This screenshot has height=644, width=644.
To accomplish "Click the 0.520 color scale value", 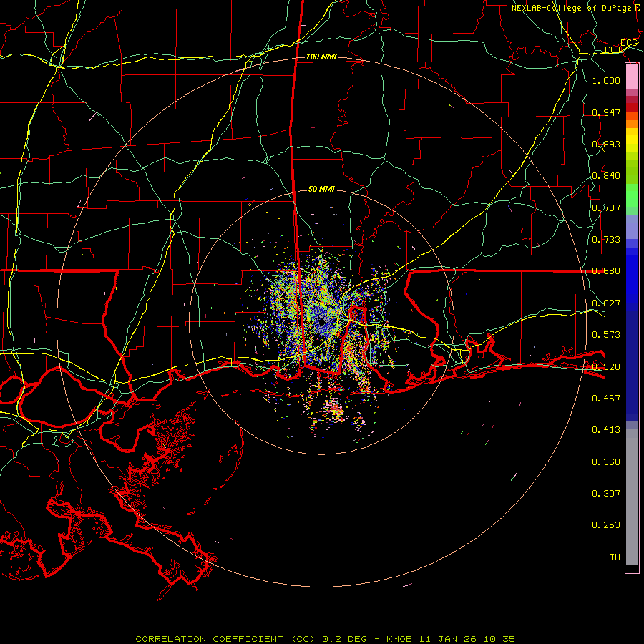I will [x=606, y=367].
